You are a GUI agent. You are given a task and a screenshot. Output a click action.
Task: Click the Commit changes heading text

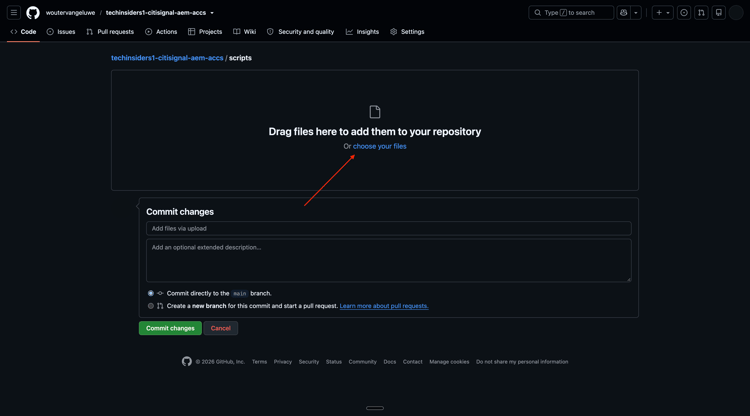(180, 212)
